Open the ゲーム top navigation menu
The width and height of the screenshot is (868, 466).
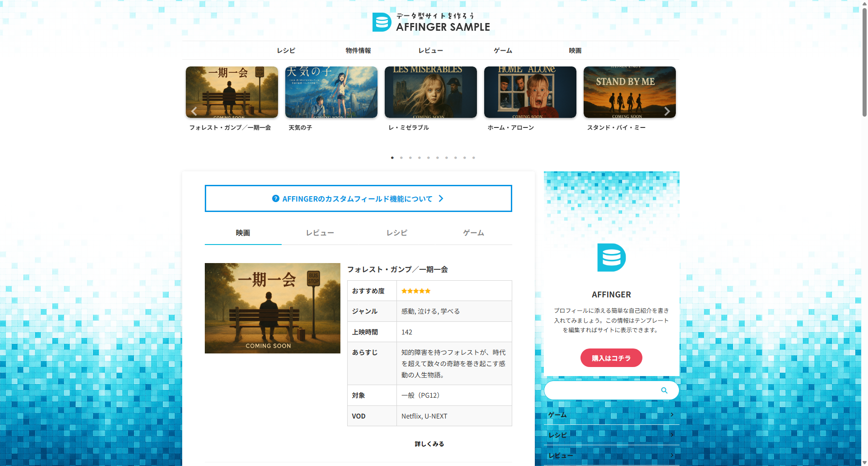click(x=503, y=51)
